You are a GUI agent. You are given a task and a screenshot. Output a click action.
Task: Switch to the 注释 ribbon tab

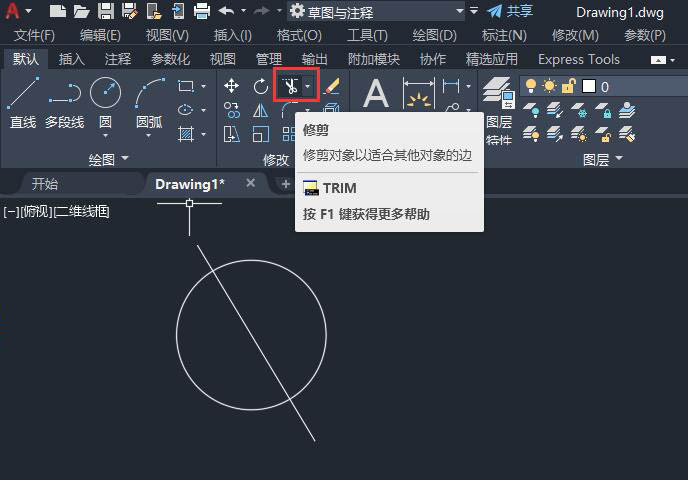click(118, 59)
